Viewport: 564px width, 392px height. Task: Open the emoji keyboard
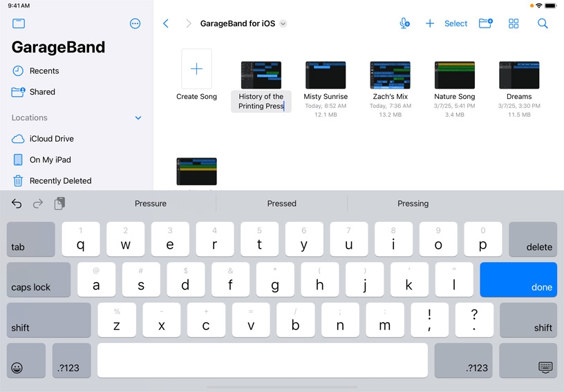point(17,368)
